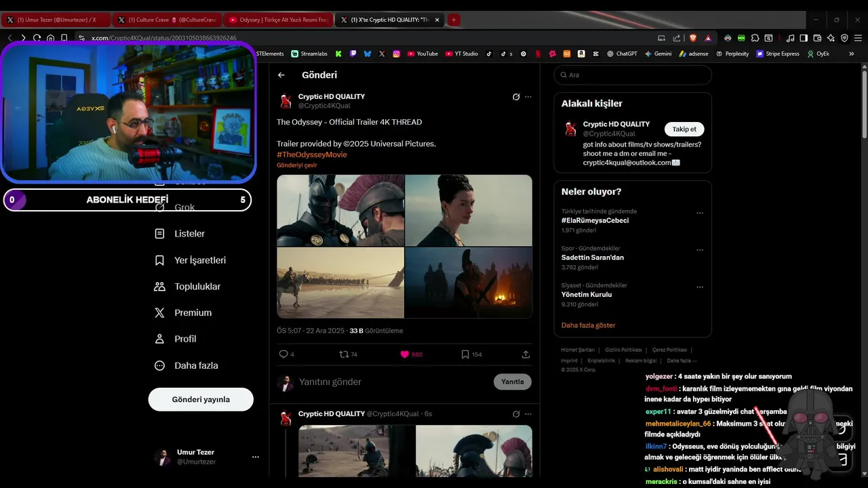Open the horse on beach trailer image
Viewport: 868px width, 488px height.
pyautogui.click(x=340, y=283)
